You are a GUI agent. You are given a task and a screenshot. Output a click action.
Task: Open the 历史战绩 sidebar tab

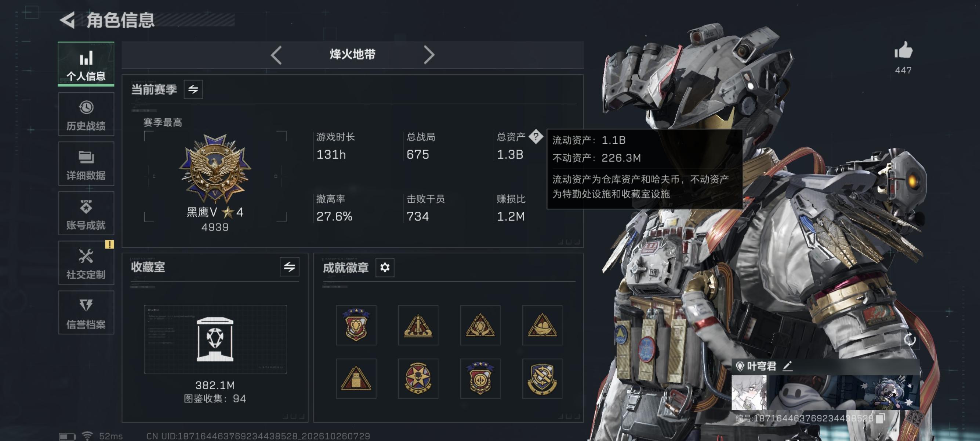coord(86,114)
